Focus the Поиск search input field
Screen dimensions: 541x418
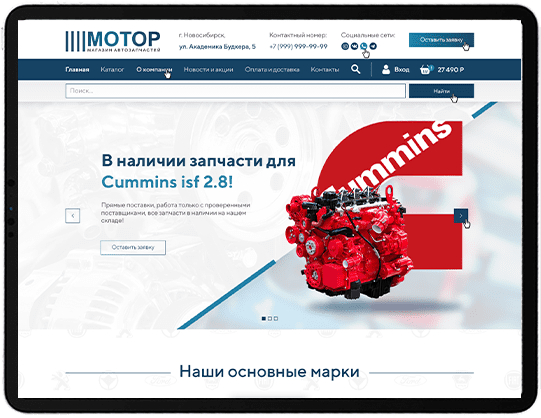pyautogui.click(x=235, y=91)
